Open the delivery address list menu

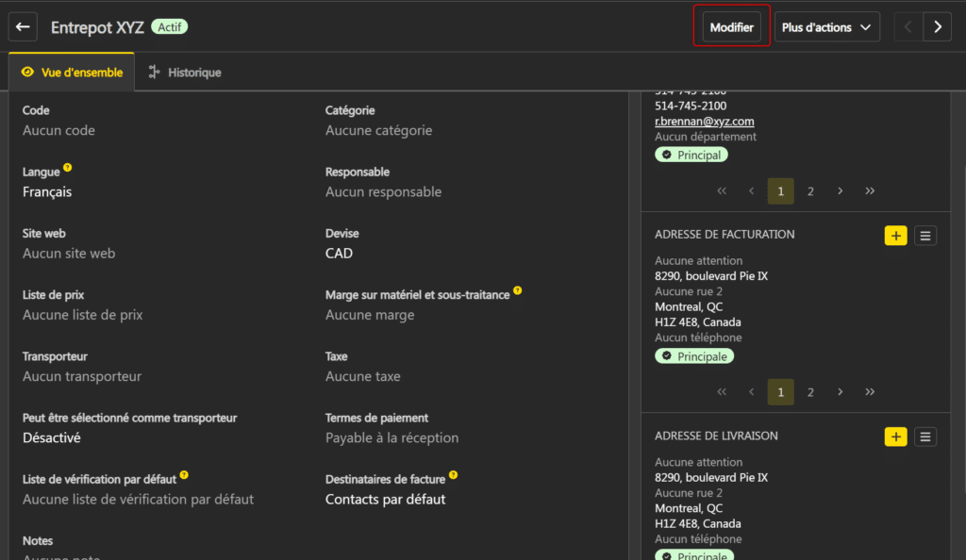coord(925,436)
